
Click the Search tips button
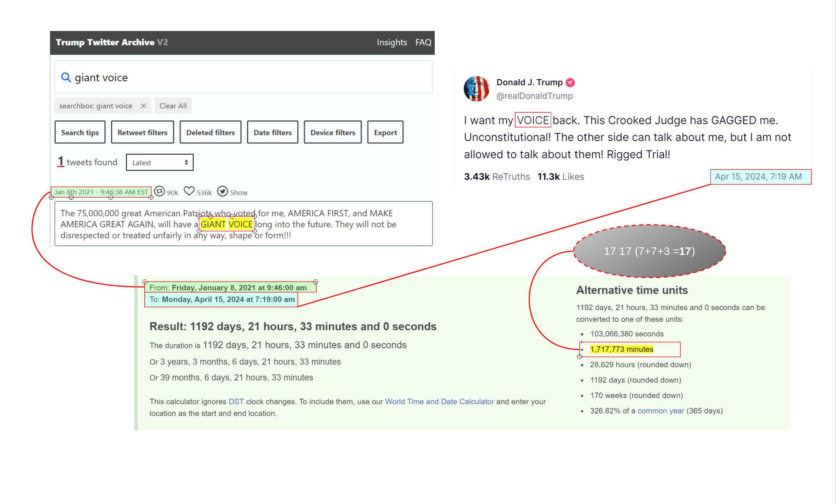(80, 132)
